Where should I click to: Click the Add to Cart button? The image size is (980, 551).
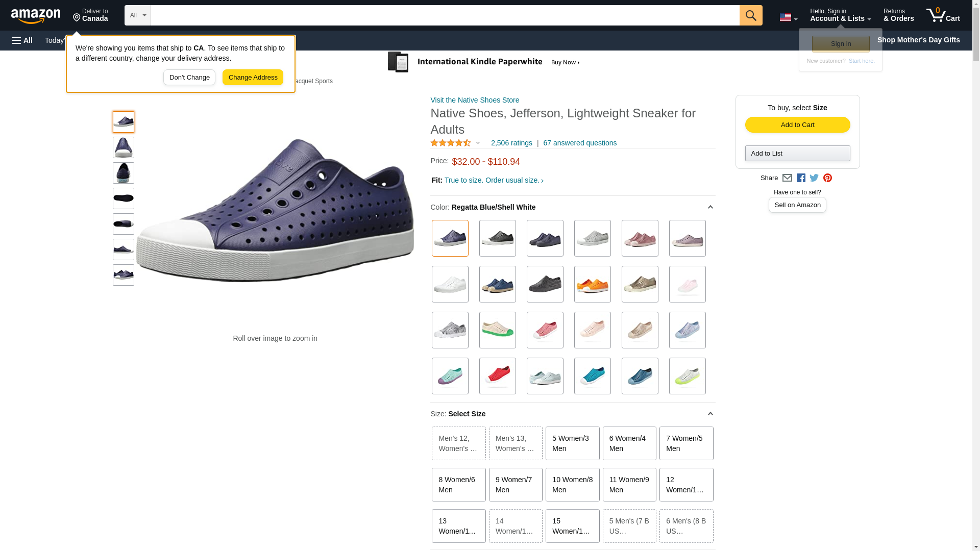pos(797,125)
